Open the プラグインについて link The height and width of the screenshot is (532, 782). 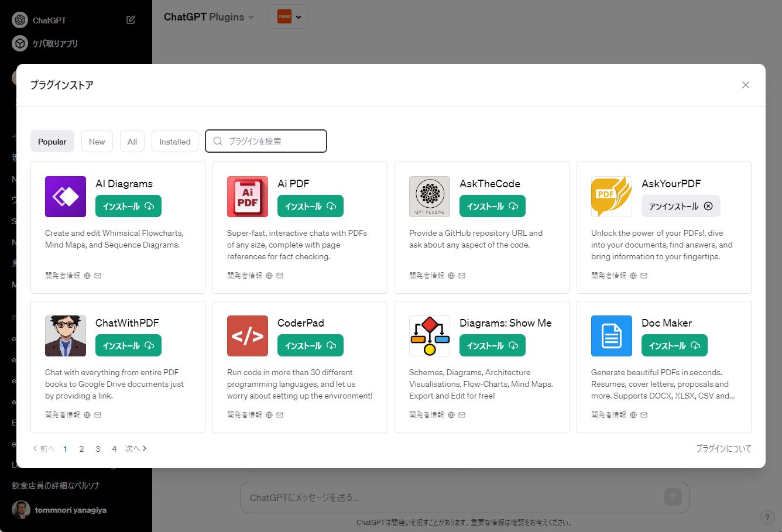(x=723, y=449)
